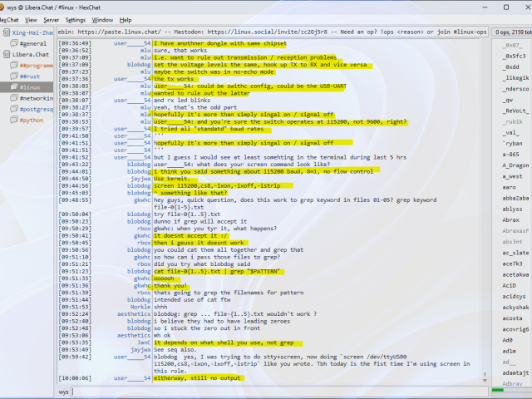This screenshot has width=532, height=399.
Task: Open the Server menu
Action: pyautogui.click(x=51, y=19)
